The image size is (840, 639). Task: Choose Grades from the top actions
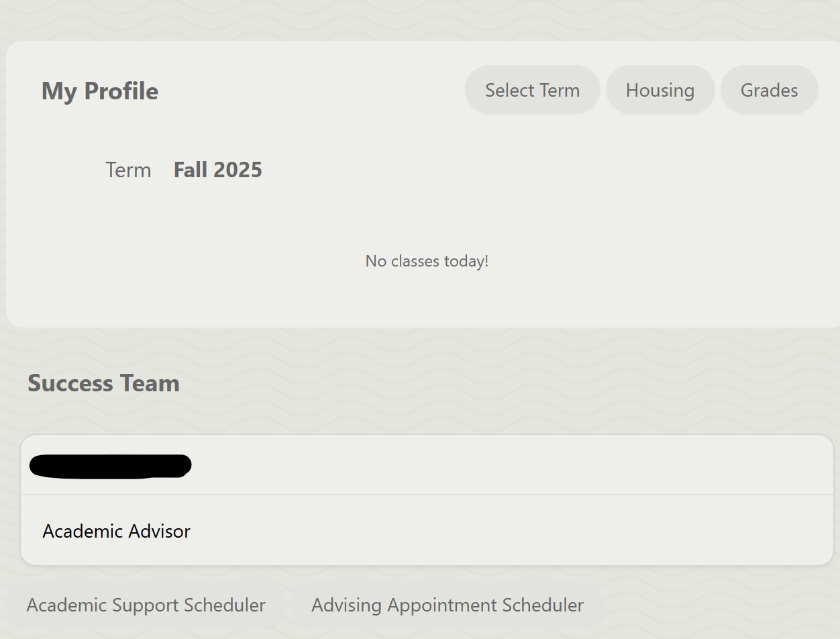click(769, 89)
